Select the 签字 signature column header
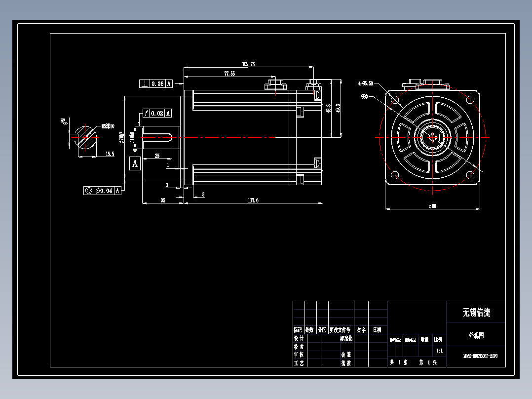This screenshot has width=532, height=399. [361, 329]
